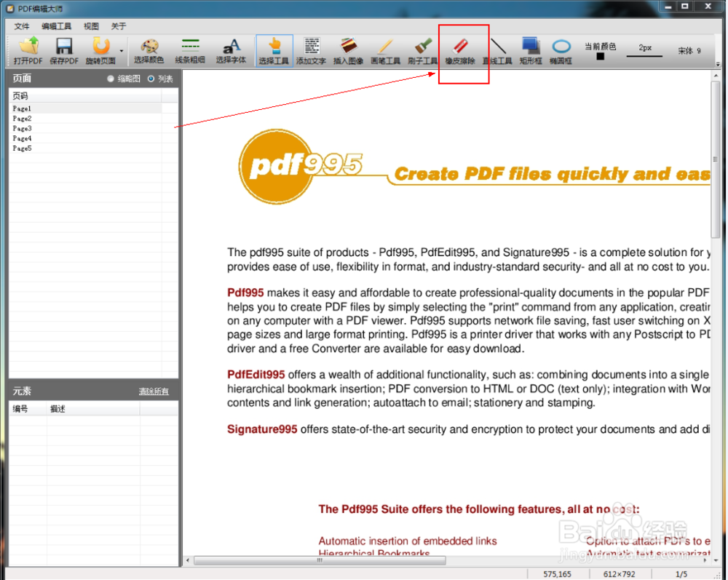
Task: Click the horizontal scrollbar thumb
Action: click(x=320, y=560)
